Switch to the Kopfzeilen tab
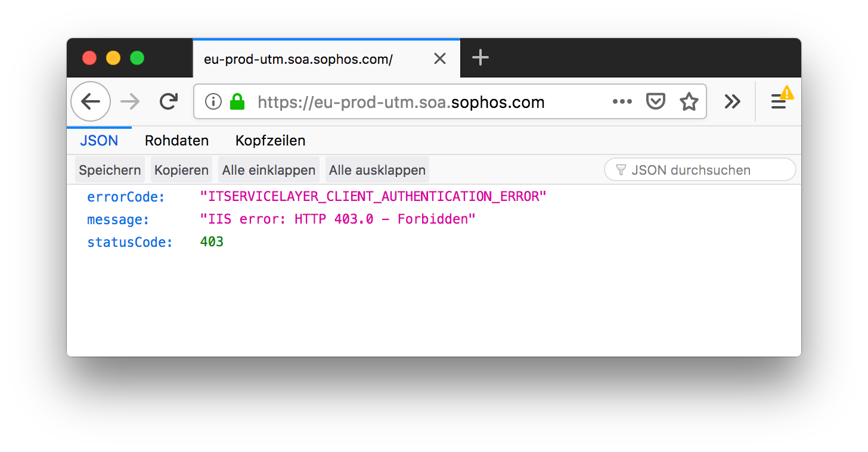The width and height of the screenshot is (868, 452). pos(270,141)
